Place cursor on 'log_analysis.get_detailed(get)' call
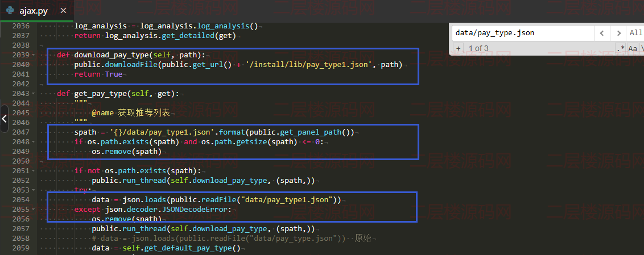644x255 pixels. tap(171, 36)
